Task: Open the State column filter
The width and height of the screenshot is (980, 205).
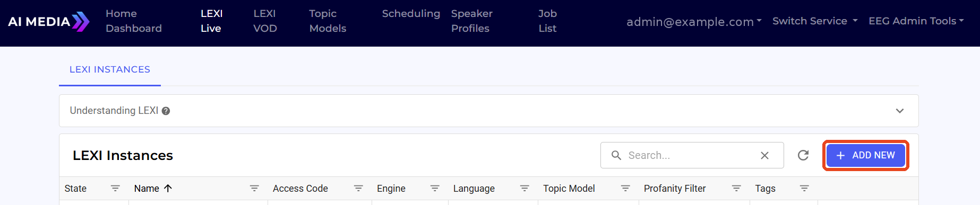Action: (x=115, y=189)
